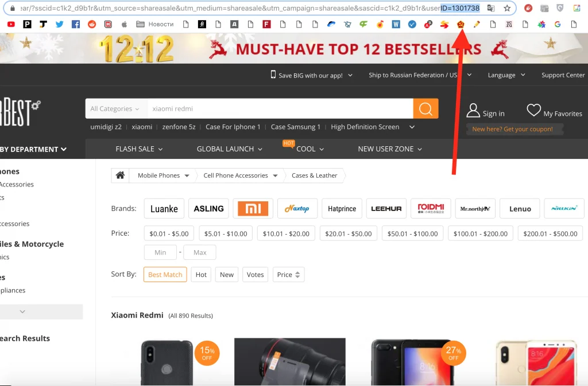Open the Новости bookmarks folder
Viewport: 588px width, 386px height.
155,24
